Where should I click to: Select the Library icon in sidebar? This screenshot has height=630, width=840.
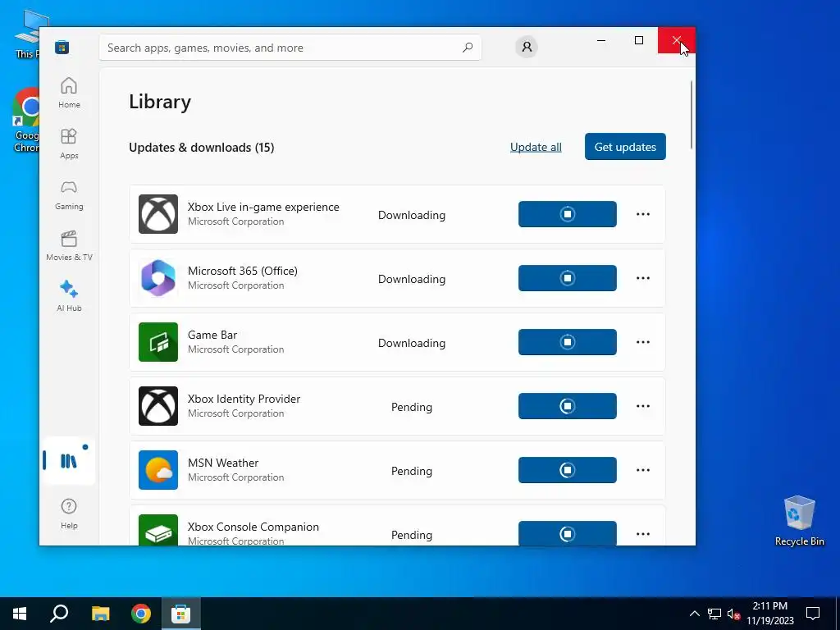(69, 461)
